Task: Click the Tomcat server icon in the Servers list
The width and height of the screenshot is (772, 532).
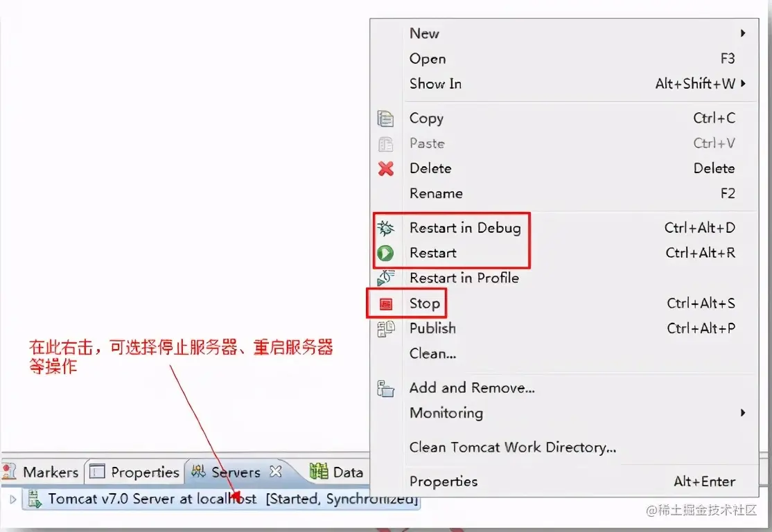Action: pos(35,499)
